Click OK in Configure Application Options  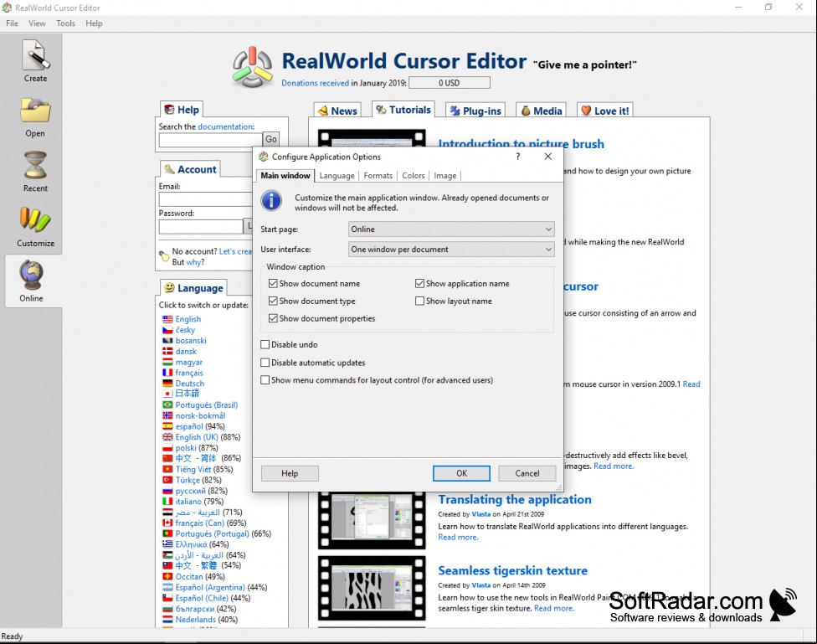point(461,473)
